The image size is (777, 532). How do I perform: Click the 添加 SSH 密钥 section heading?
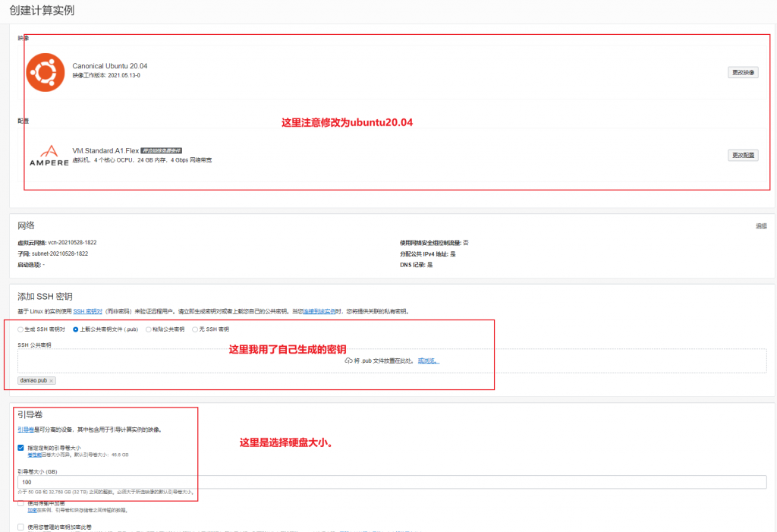click(45, 297)
